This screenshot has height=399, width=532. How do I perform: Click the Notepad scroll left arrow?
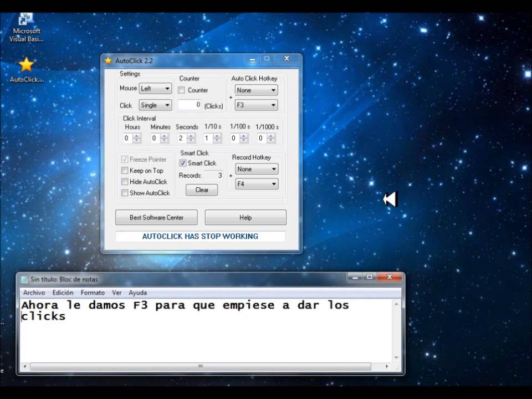coord(24,366)
